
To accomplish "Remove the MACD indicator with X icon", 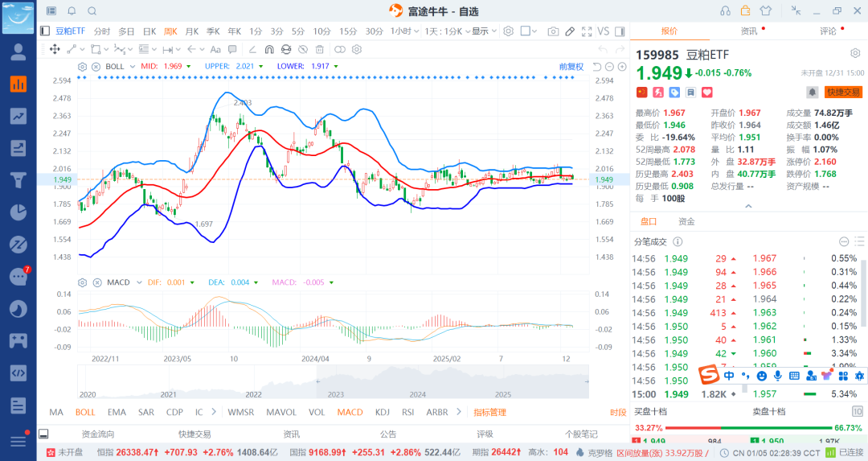I will click(97, 282).
